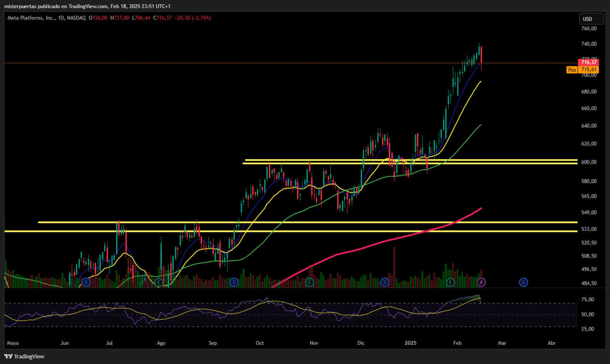Click the Ago label on time axis
The image size is (610, 364).
(161, 343)
